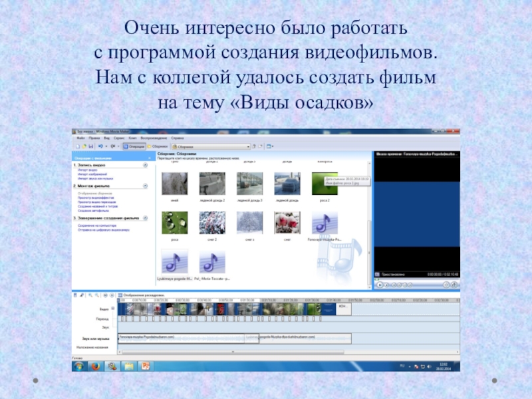Open the Клип menu
This screenshot has width=532, height=399.
[x=132, y=138]
